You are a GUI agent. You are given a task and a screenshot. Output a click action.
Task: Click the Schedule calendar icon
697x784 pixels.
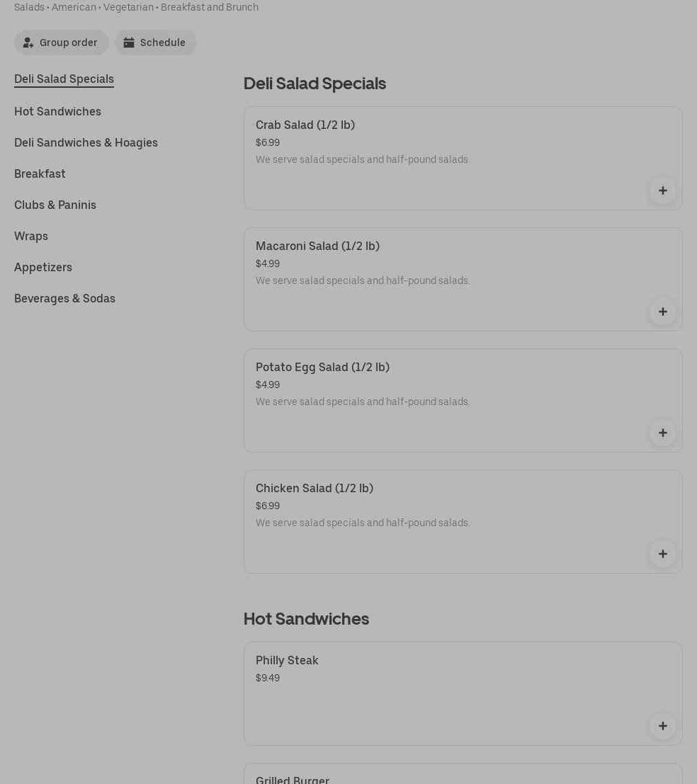129,42
